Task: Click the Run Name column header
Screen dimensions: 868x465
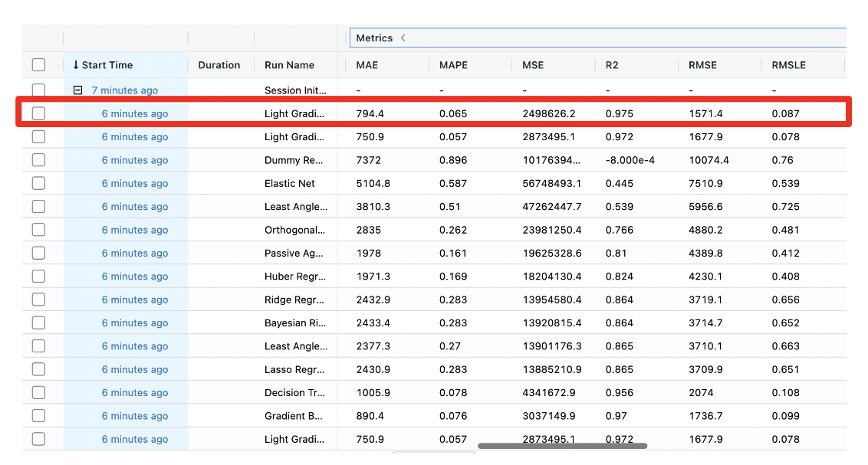Action: [x=290, y=64]
